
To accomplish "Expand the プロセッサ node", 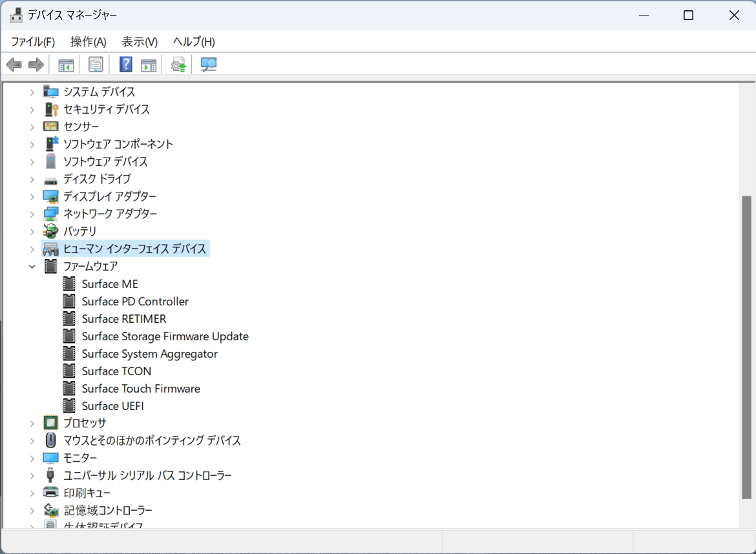I will (32, 424).
